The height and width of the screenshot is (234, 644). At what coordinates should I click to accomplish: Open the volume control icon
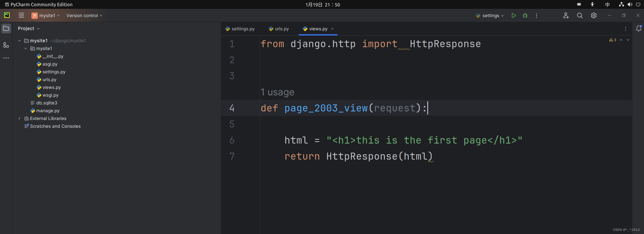coord(630,4)
